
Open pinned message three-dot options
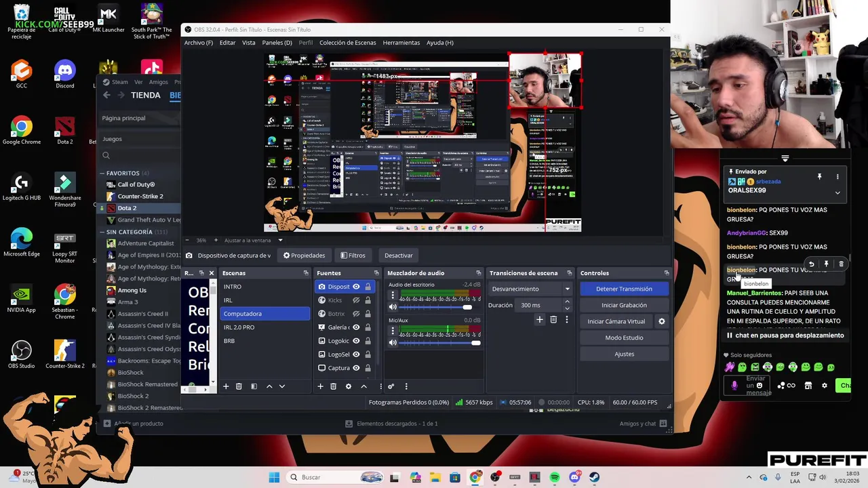(837, 177)
